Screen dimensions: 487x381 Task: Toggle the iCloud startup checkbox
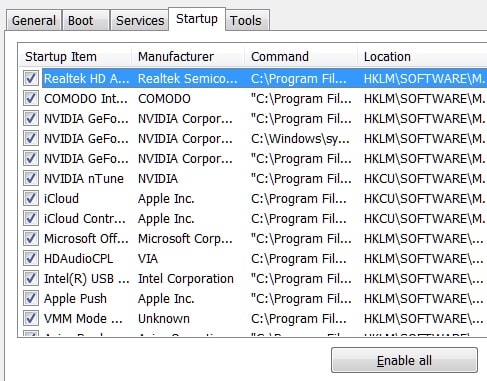31,199
